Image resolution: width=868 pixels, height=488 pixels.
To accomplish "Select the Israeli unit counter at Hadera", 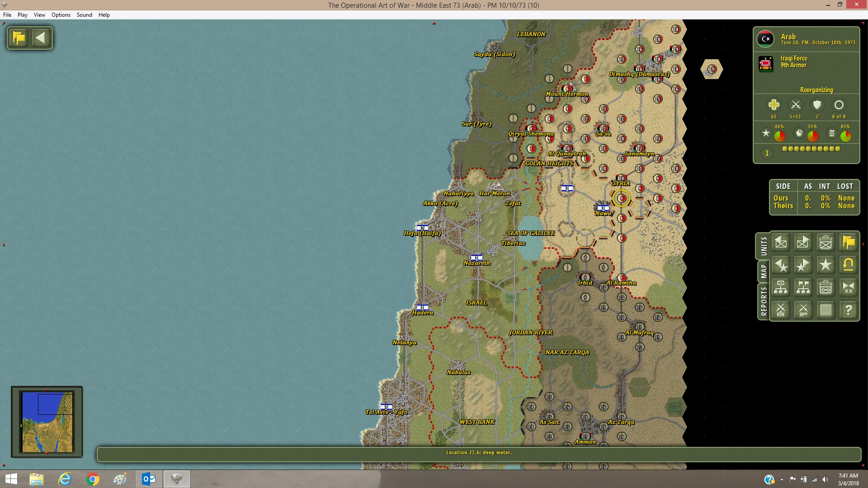I will tap(422, 307).
